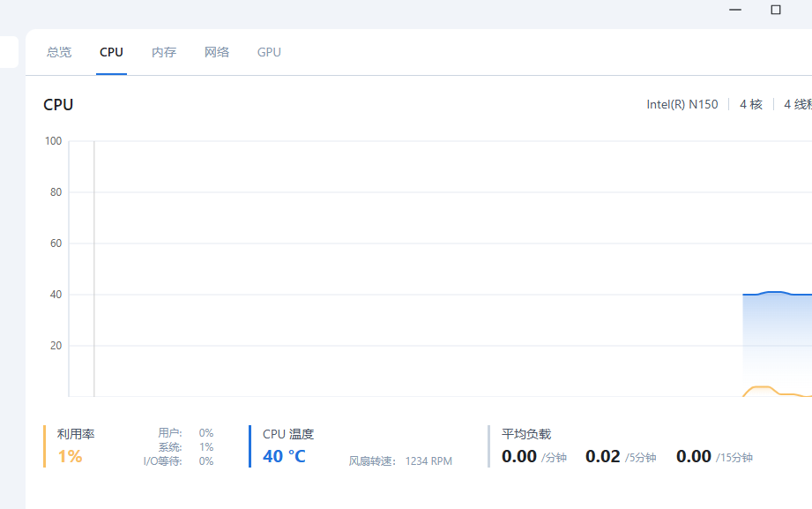This screenshot has width=812, height=509.
Task: Click the I/O等待 0% usage row
Action: point(179,460)
